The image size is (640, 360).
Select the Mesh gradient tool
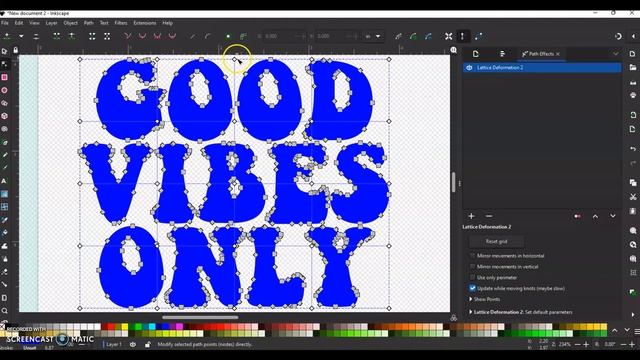pos(4,207)
